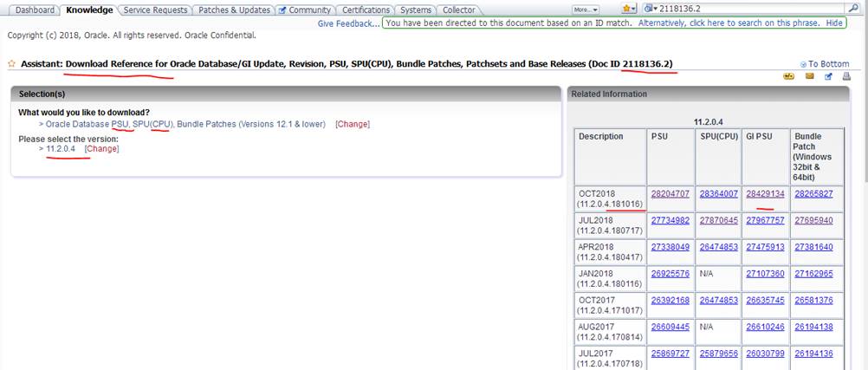This screenshot has height=370, width=868.
Task: Open JAN2018 PSU patch 26925576
Action: pyautogui.click(x=670, y=274)
